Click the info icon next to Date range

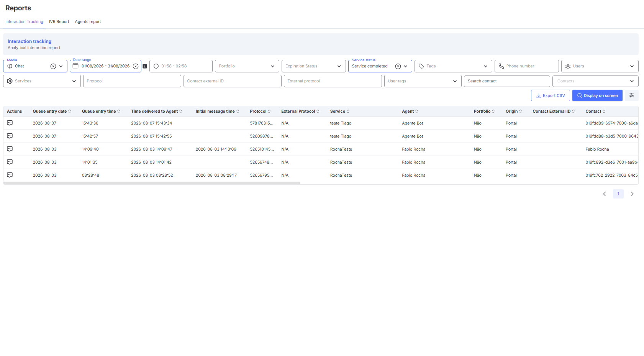145,66
